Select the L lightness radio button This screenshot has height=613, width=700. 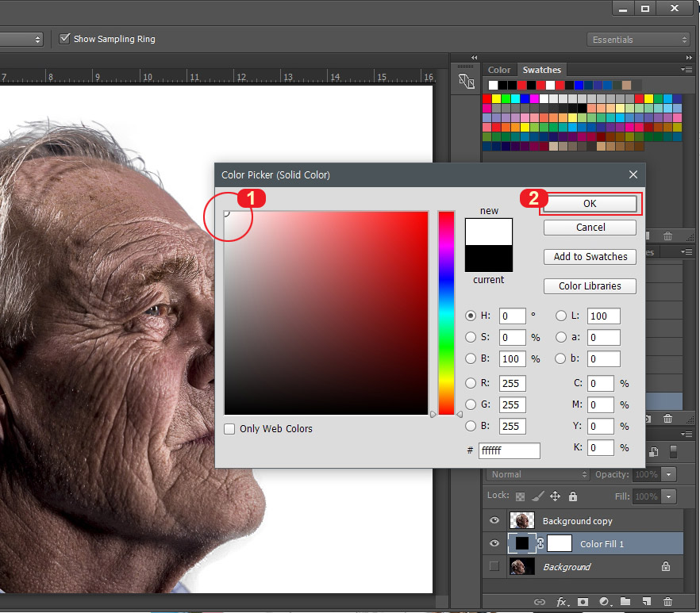[x=560, y=316]
